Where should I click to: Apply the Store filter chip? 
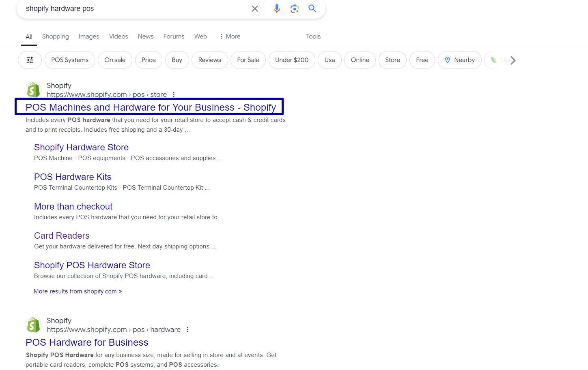(x=392, y=60)
